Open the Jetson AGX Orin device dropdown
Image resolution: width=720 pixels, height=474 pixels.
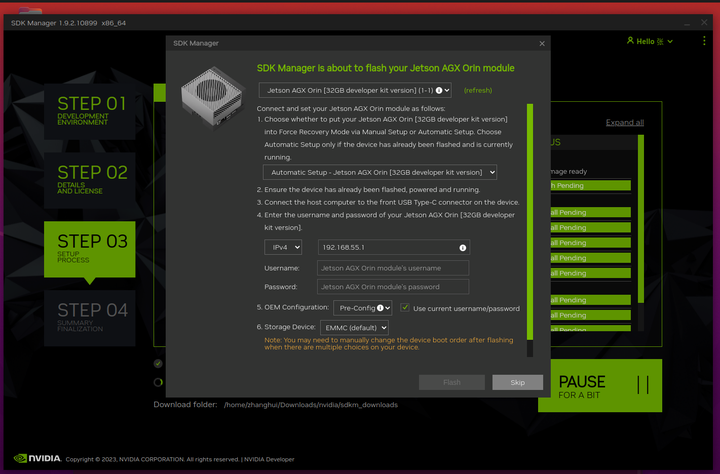point(355,90)
